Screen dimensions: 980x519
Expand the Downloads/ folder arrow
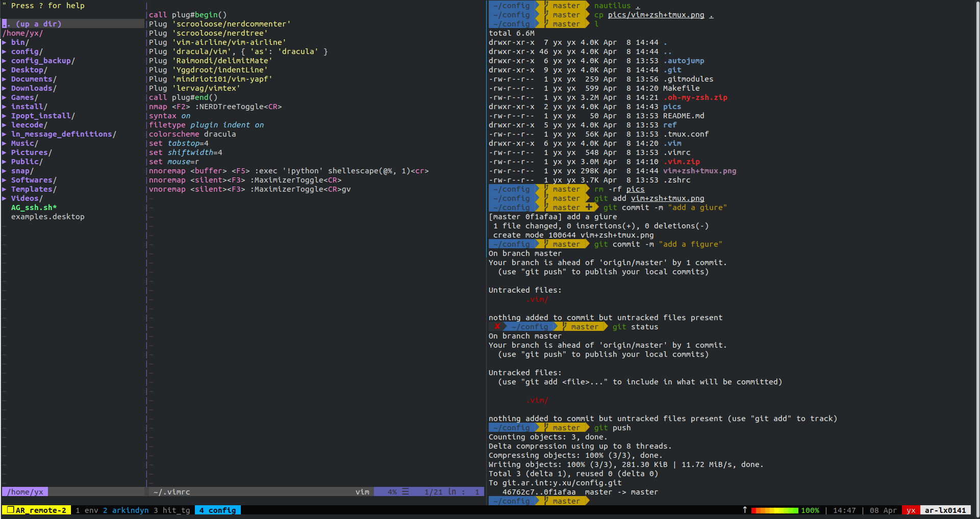5,88
